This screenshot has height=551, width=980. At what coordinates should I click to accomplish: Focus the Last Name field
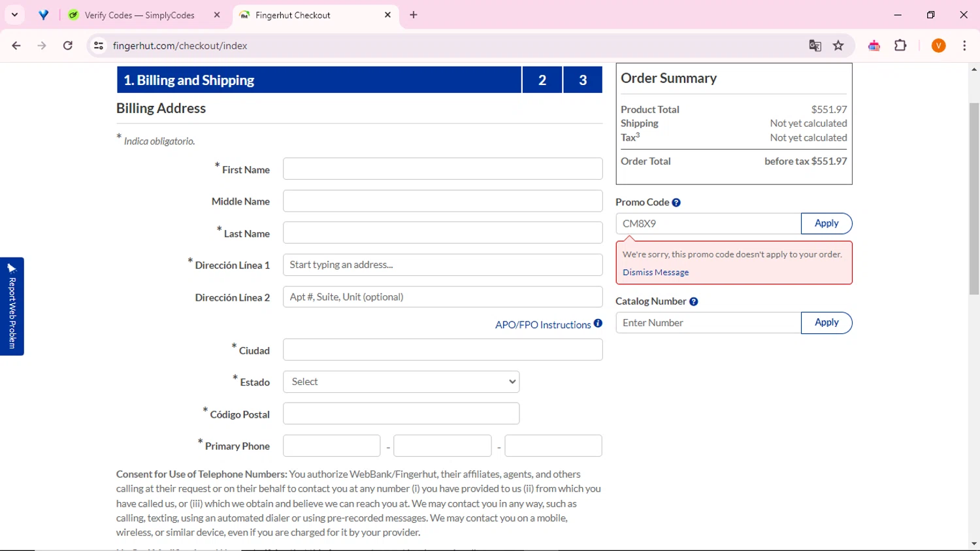[442, 233]
